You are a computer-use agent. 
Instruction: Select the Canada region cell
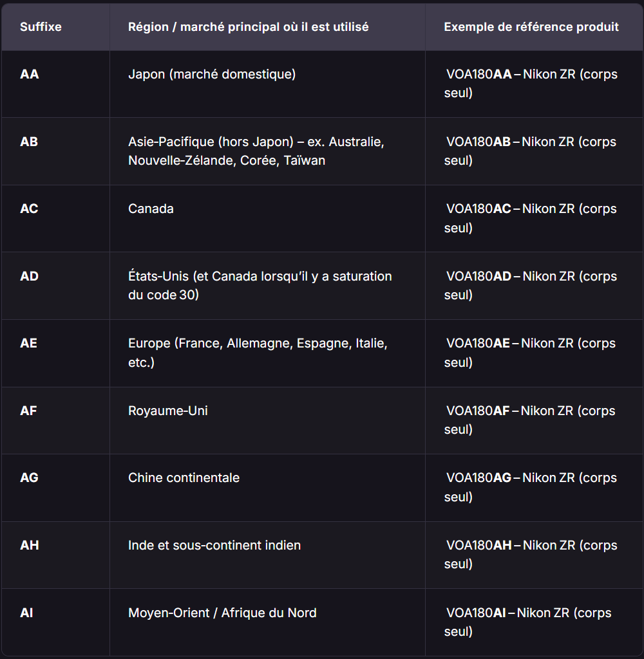click(x=151, y=209)
